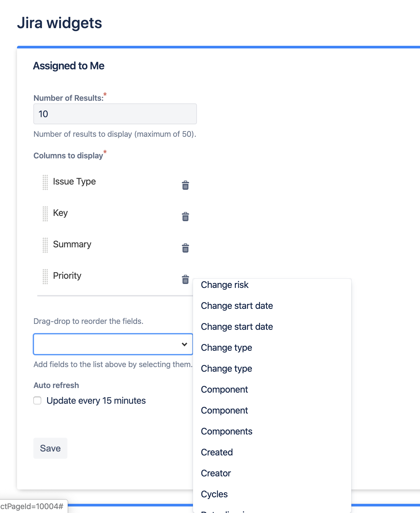Click the Columns to display label

68,156
